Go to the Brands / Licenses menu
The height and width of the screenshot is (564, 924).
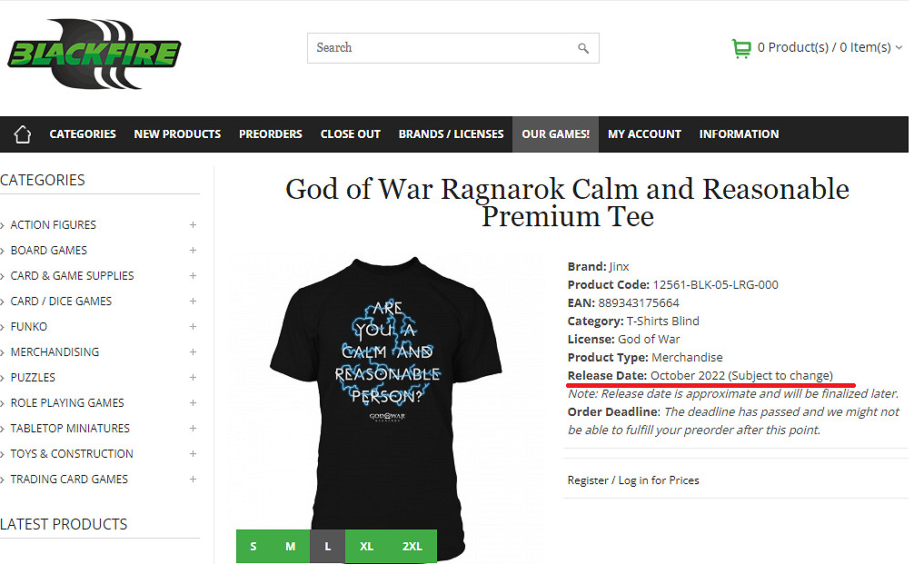[451, 134]
